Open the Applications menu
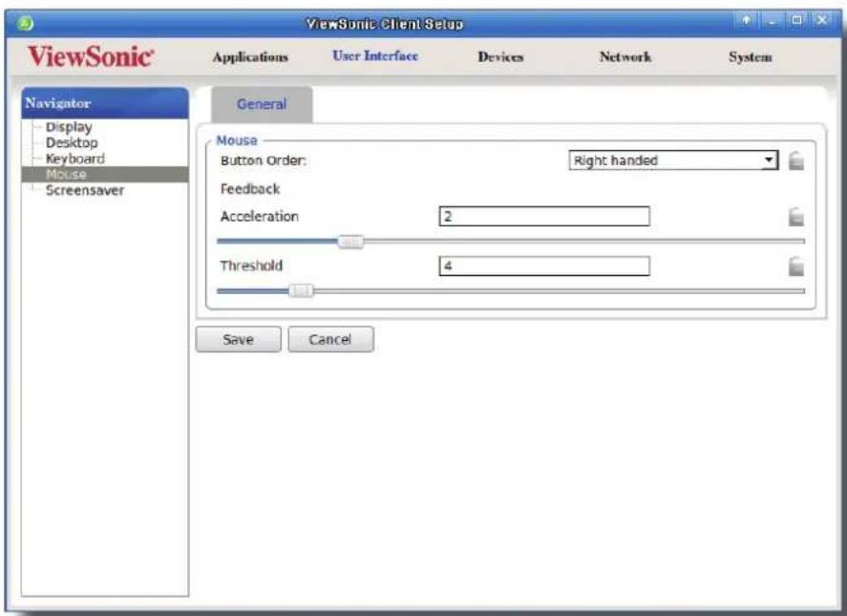 [250, 56]
